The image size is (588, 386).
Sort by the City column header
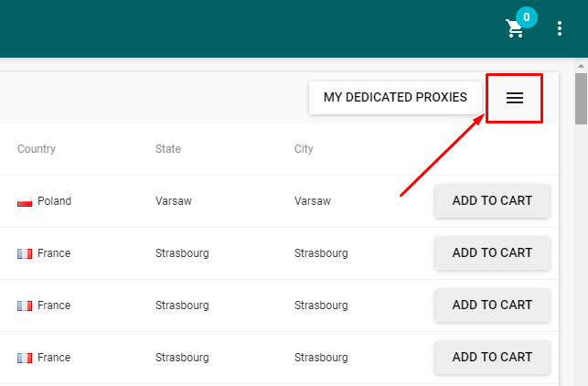[304, 149]
